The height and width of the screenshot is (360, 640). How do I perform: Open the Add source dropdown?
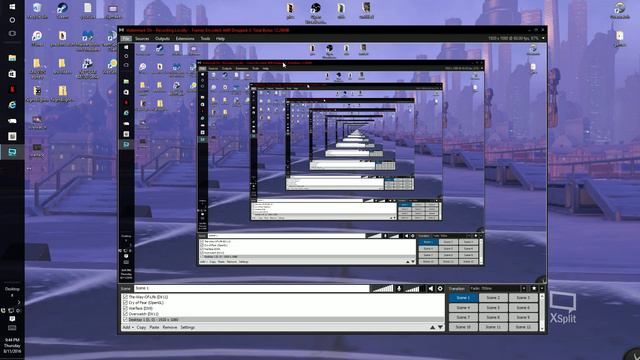pos(128,327)
